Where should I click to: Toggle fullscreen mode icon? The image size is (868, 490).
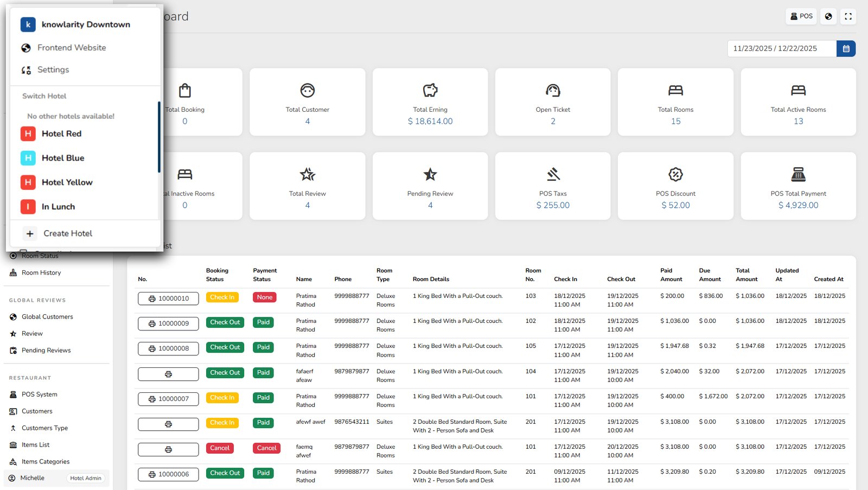848,16
